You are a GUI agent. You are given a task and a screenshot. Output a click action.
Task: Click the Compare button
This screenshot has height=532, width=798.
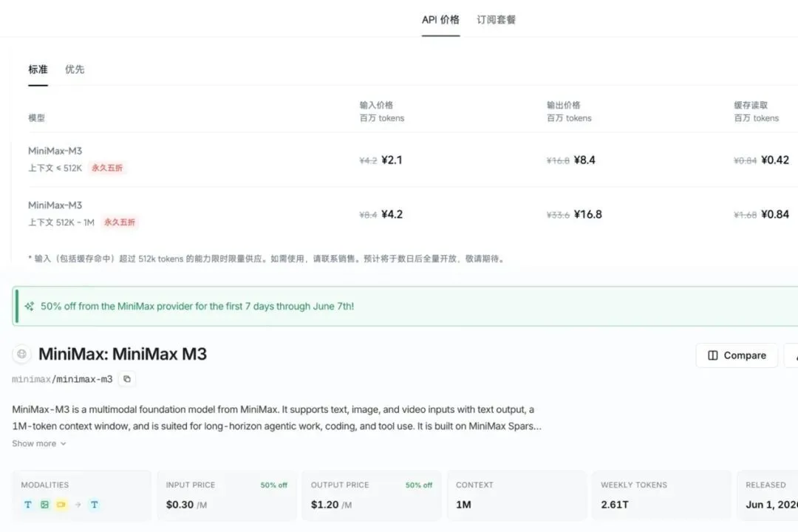coord(737,355)
